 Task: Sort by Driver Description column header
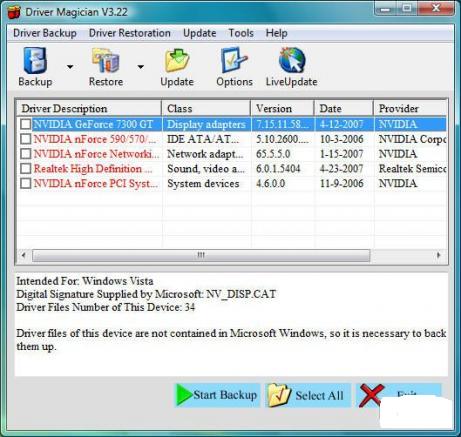tap(89, 108)
